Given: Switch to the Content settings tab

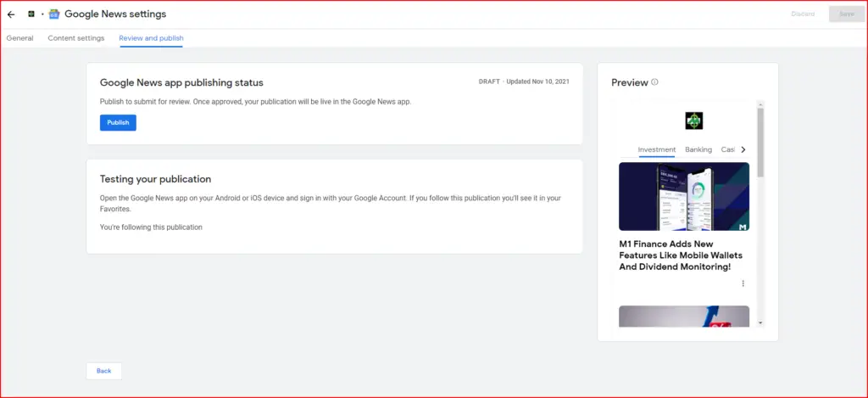Looking at the screenshot, I should (x=75, y=38).
